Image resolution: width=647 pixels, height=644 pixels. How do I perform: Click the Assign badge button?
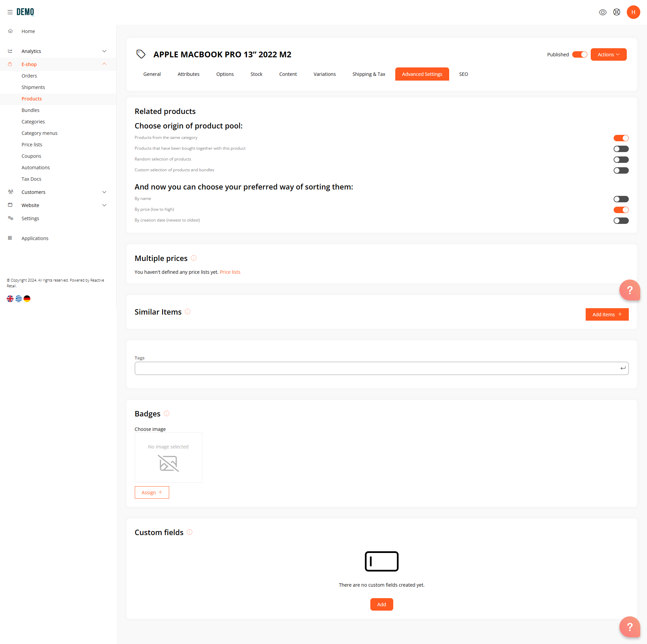click(152, 492)
